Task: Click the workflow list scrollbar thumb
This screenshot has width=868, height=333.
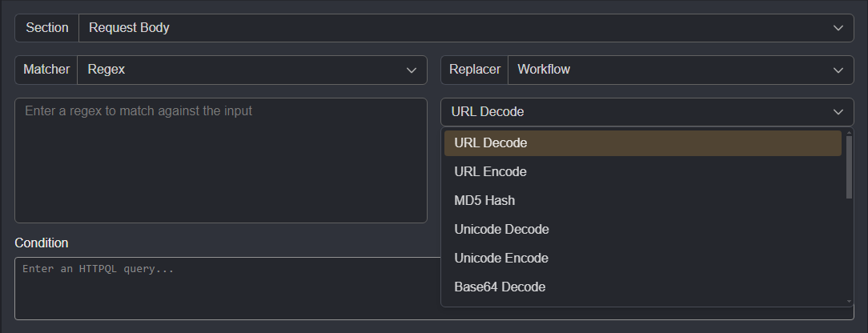Action: pyautogui.click(x=849, y=167)
